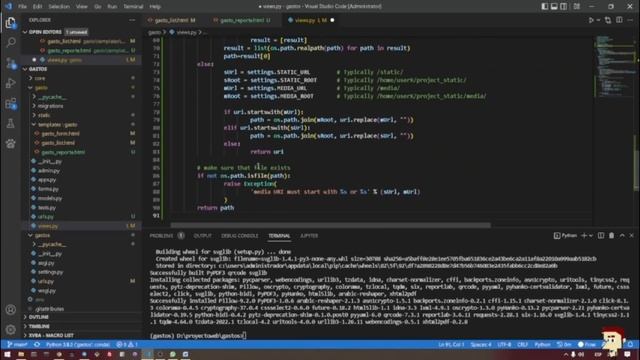Open editor More Actions ellipsis

click(x=631, y=20)
